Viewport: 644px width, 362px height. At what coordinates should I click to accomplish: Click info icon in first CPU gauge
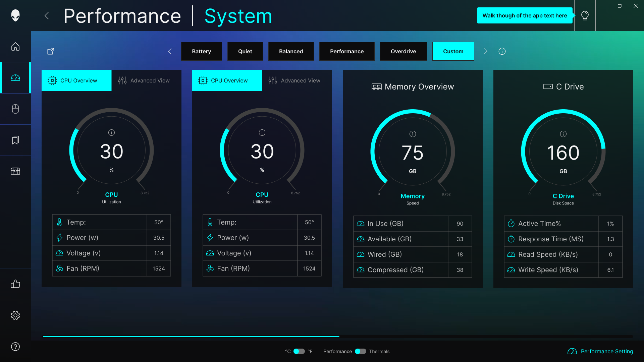[111, 133]
